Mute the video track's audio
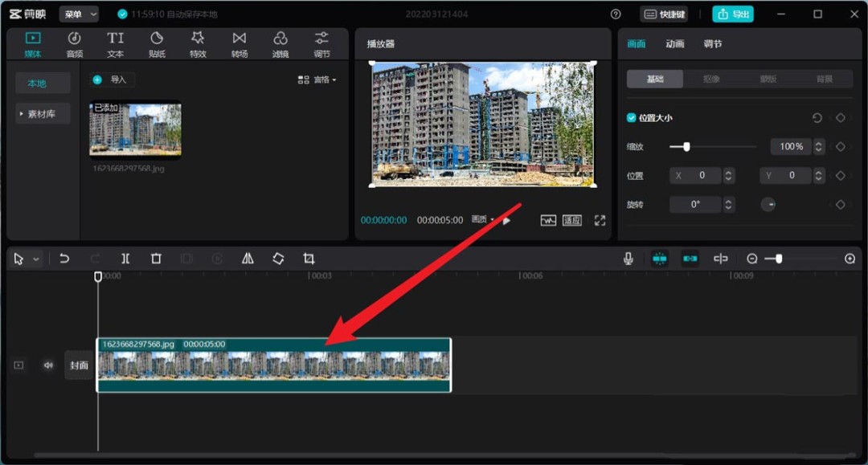This screenshot has width=868, height=465. click(48, 365)
